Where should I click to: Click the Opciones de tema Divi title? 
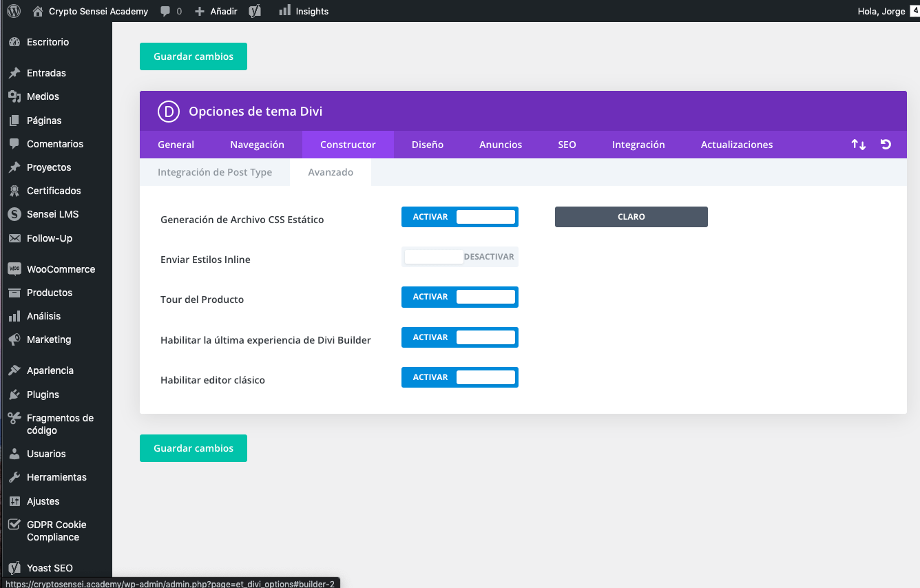click(x=255, y=112)
